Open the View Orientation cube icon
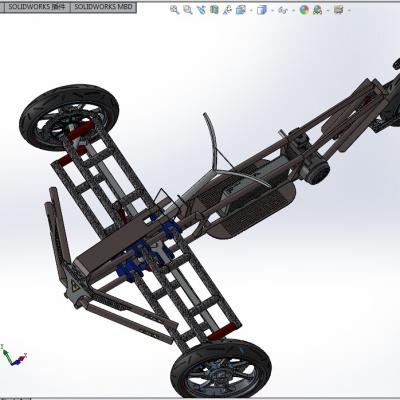 tap(241, 10)
